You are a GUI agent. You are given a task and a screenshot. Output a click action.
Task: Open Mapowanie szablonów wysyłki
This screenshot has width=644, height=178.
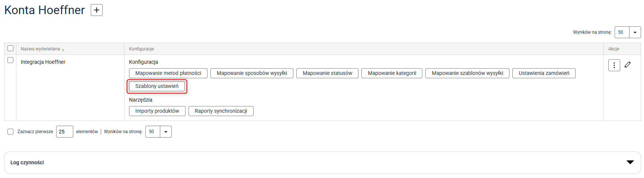coord(467,73)
